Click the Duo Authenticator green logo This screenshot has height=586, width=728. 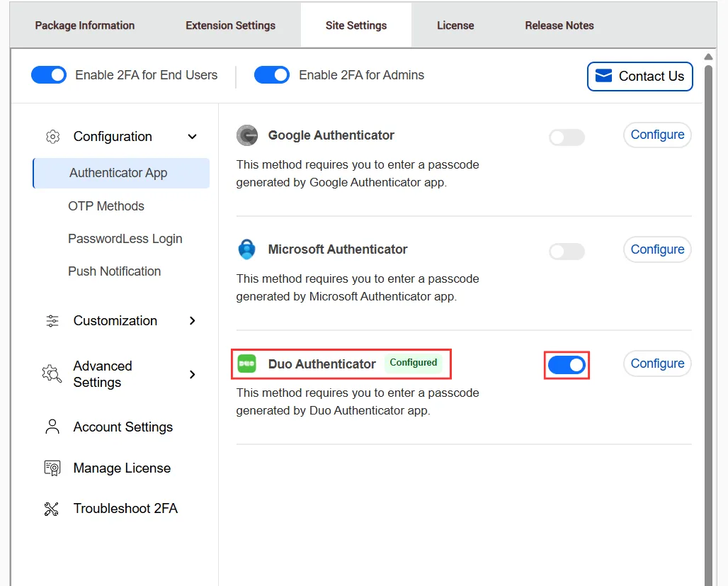[x=246, y=364]
